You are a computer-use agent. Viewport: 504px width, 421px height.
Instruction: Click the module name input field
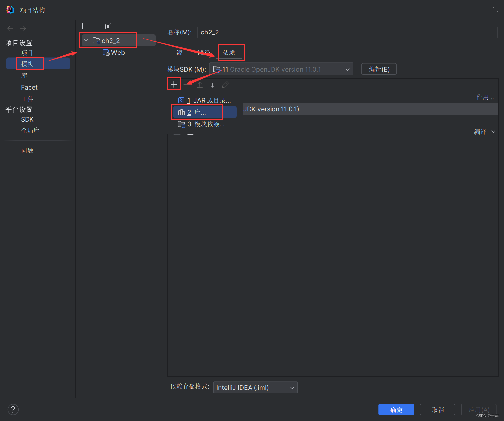coord(347,32)
